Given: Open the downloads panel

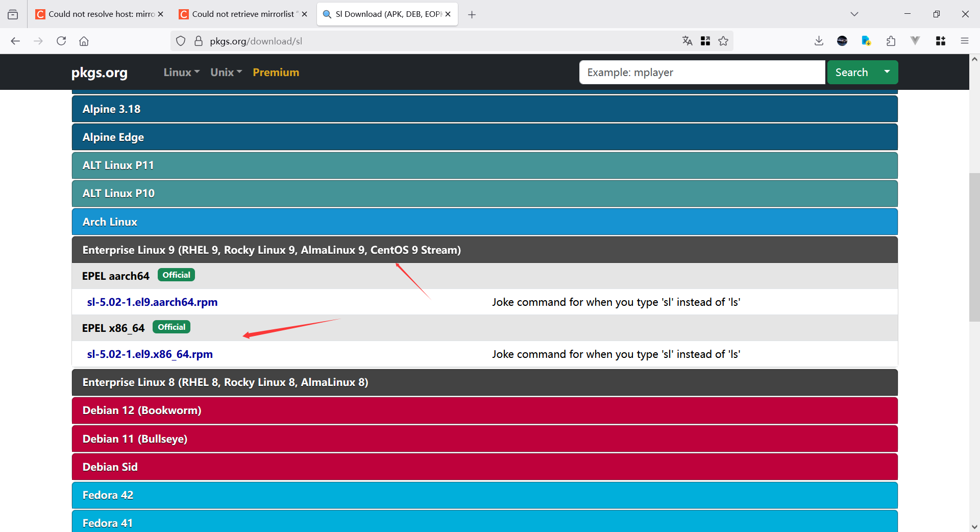Looking at the screenshot, I should (819, 41).
